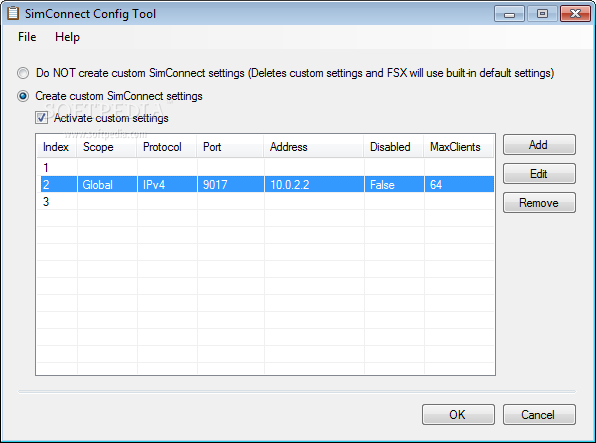Toggle the Activate custom settings checkbox
The image size is (596, 443).
pos(41,117)
